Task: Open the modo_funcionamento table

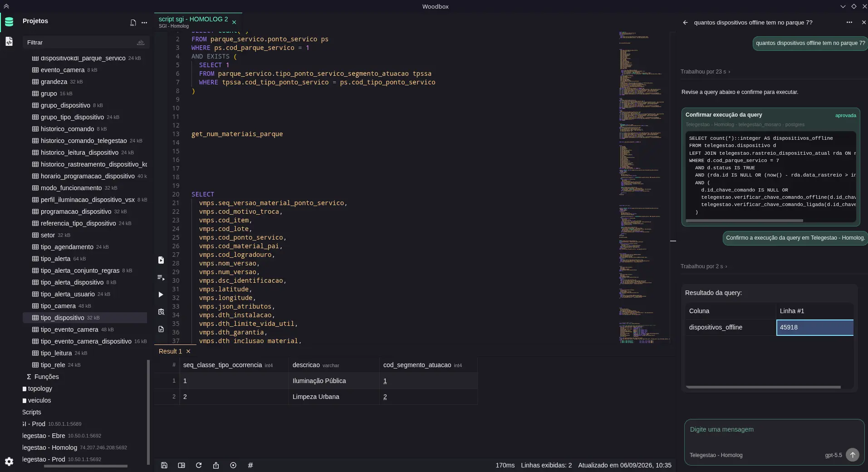Action: [71, 188]
